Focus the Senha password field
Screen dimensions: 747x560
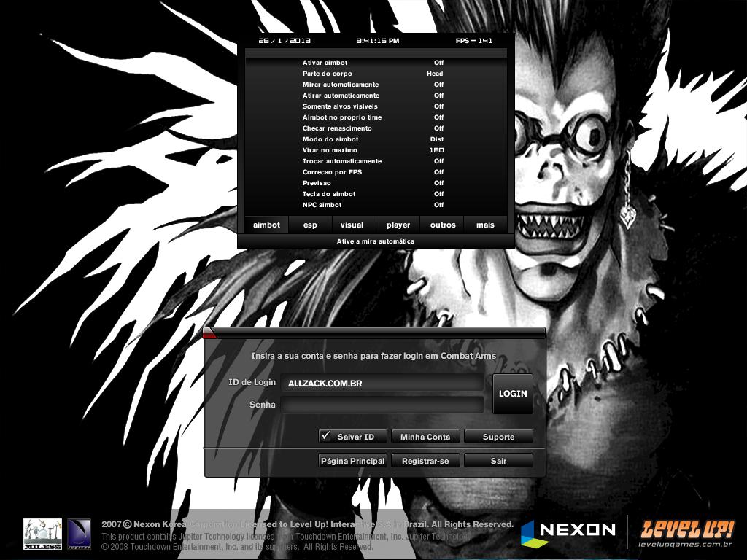coord(382,405)
